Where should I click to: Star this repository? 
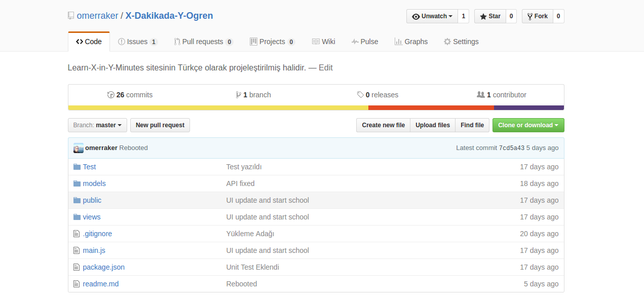[x=490, y=16]
